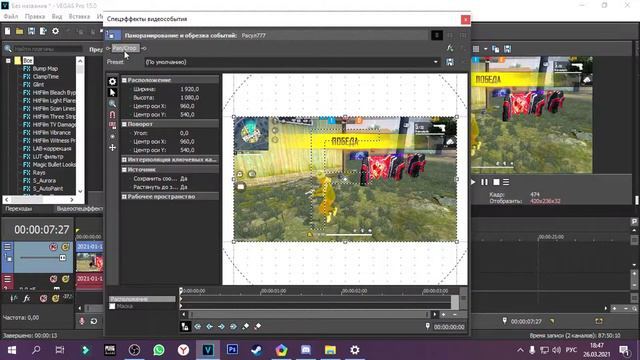Collapse the Все folder in plugin tree
The width and height of the screenshot is (640, 360).
click(8, 60)
